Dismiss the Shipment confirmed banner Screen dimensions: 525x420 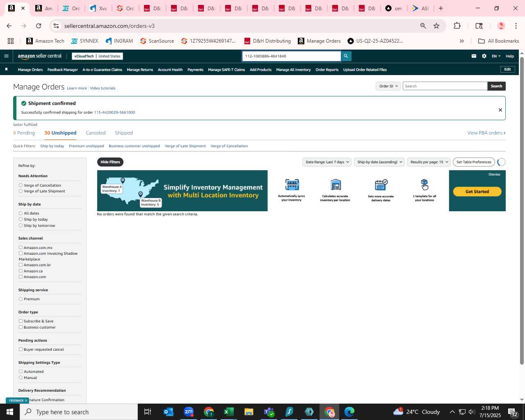[x=500, y=110]
